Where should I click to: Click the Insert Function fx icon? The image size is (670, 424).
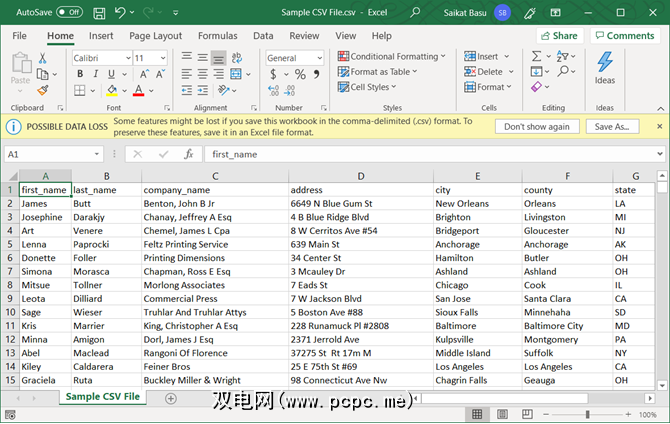point(188,154)
